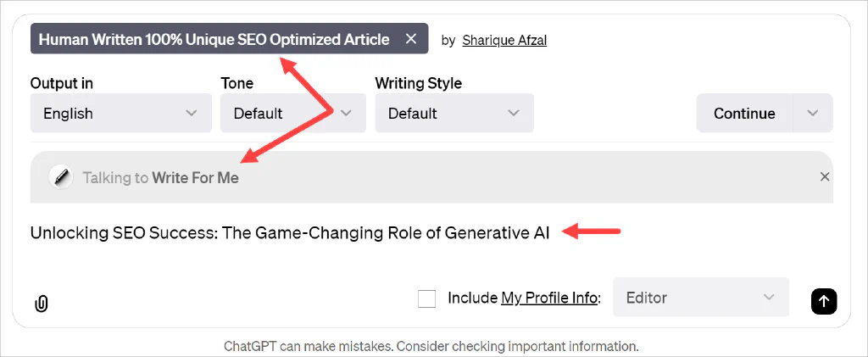
Task: Focus the prompt text about SEO Success
Action: [x=290, y=232]
